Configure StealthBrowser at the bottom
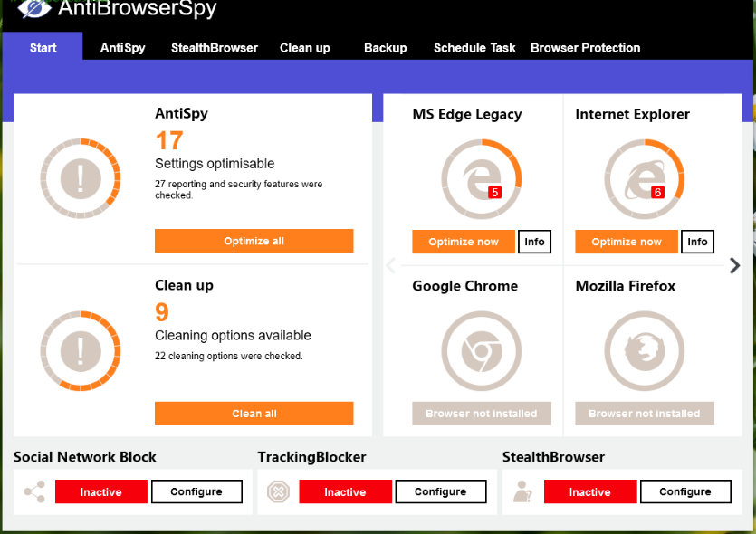The width and height of the screenshot is (756, 534). point(685,491)
